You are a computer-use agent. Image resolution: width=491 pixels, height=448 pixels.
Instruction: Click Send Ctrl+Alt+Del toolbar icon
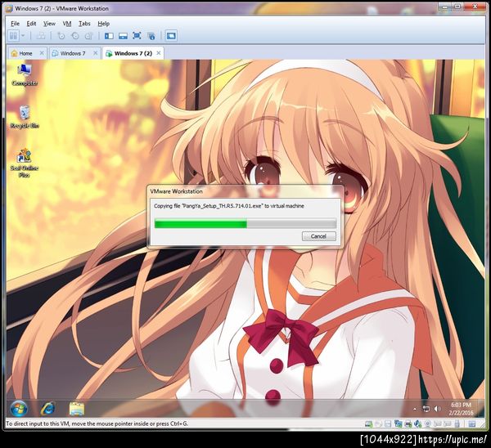point(41,36)
